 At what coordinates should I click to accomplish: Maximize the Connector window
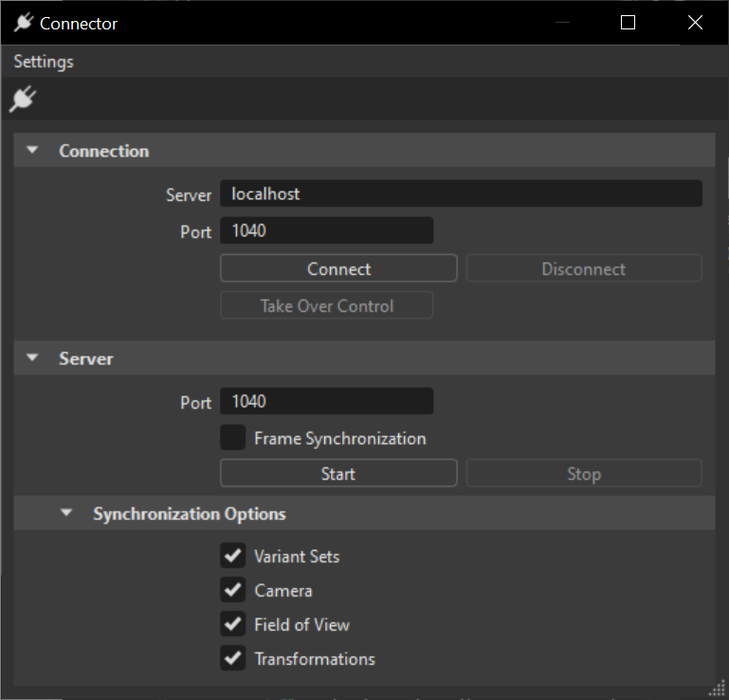coord(628,23)
